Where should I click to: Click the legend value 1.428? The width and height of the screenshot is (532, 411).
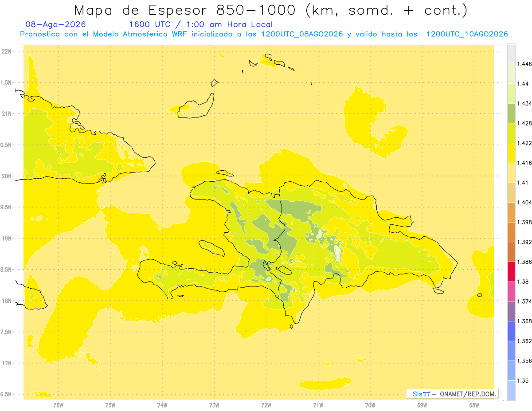524,123
